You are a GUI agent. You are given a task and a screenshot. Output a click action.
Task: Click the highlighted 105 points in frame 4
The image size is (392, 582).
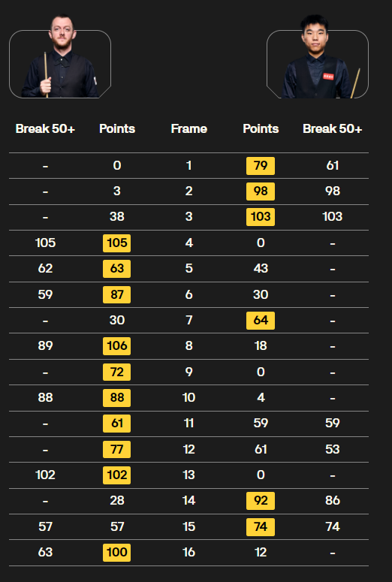[117, 243]
